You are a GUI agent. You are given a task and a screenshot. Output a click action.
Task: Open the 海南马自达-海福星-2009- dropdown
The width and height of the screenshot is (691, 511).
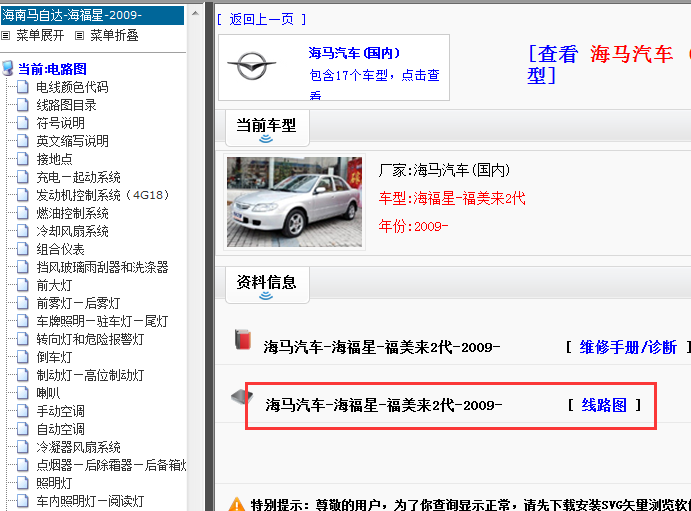click(x=92, y=15)
